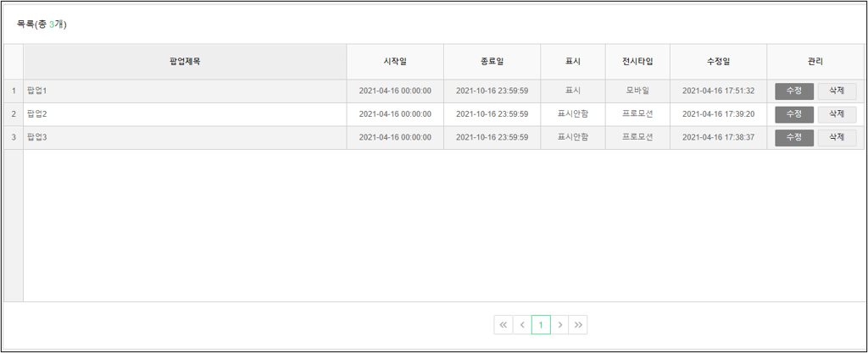Click 모바일 display type in 팝업1 row
The image size is (868, 353).
[637, 91]
